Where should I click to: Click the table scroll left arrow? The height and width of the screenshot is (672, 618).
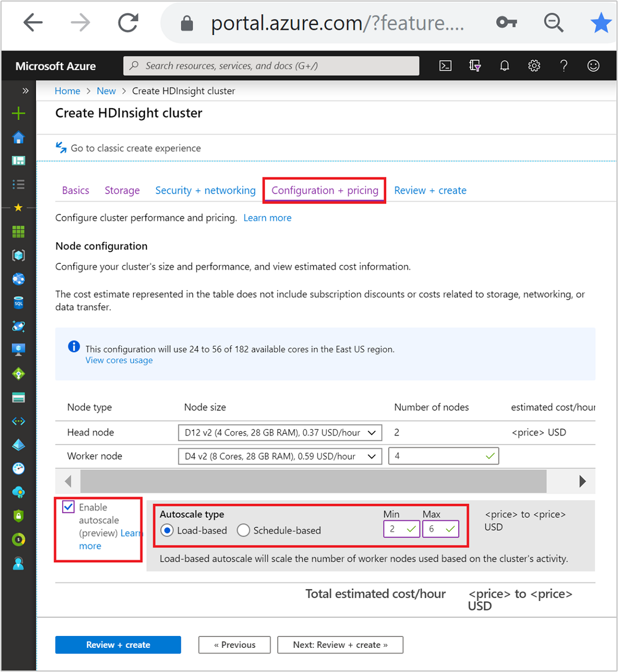(x=68, y=481)
